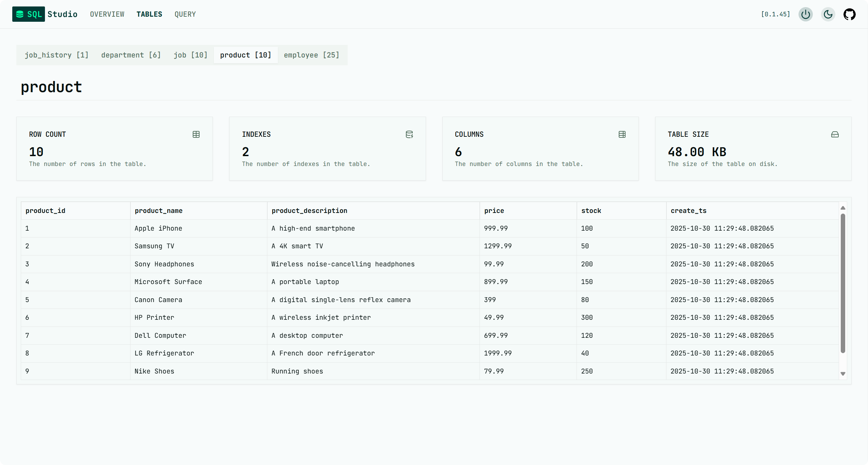Screen dimensions: 868x465
Task: Open the GitHub repository icon
Action: pos(849,14)
